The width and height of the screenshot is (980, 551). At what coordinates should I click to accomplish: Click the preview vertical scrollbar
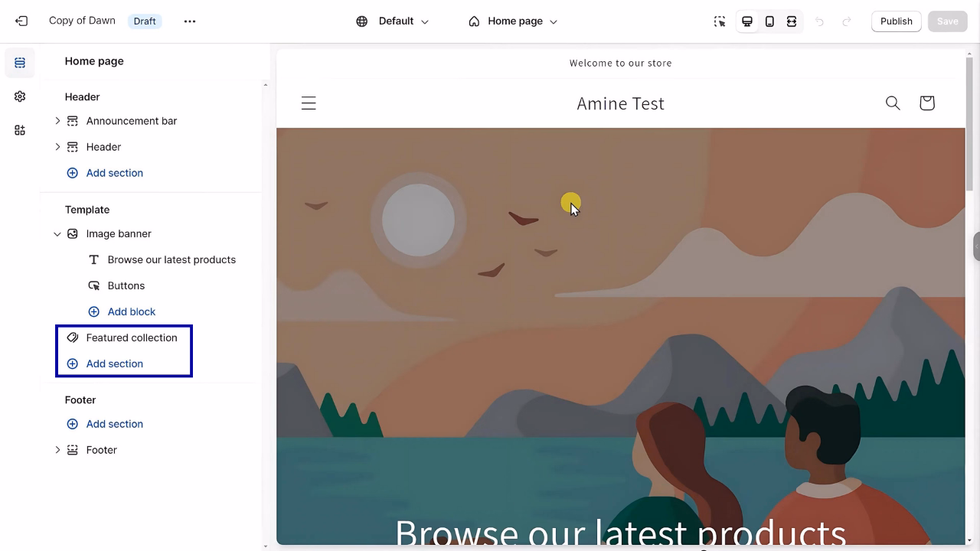pos(969,122)
